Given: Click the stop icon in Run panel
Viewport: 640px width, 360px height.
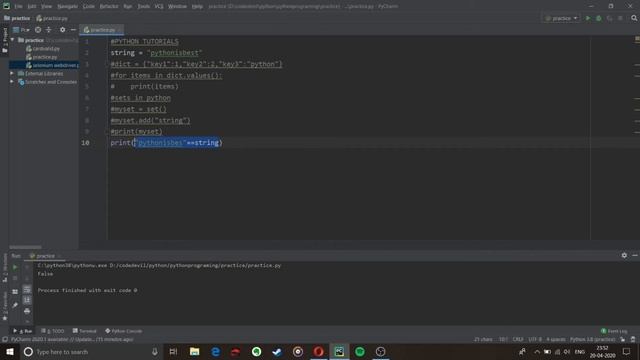Looking at the screenshot, I should pos(15,278).
